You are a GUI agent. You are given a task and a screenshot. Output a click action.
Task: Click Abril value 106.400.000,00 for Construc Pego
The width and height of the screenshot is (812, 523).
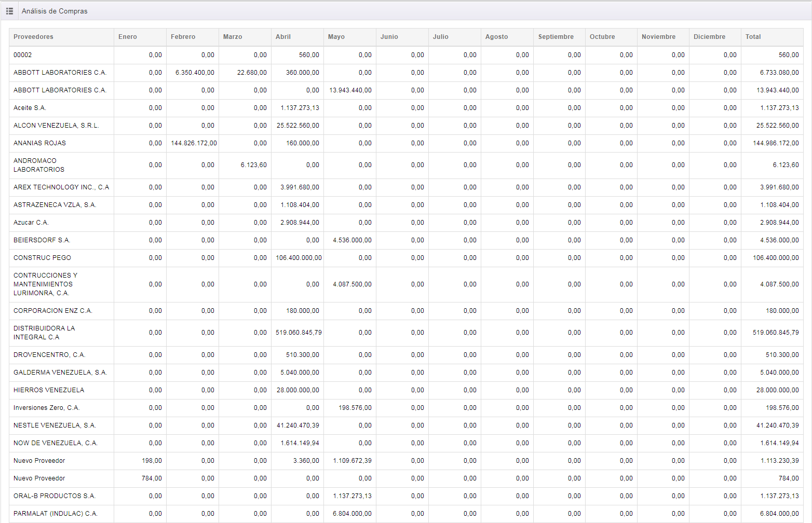tap(299, 258)
